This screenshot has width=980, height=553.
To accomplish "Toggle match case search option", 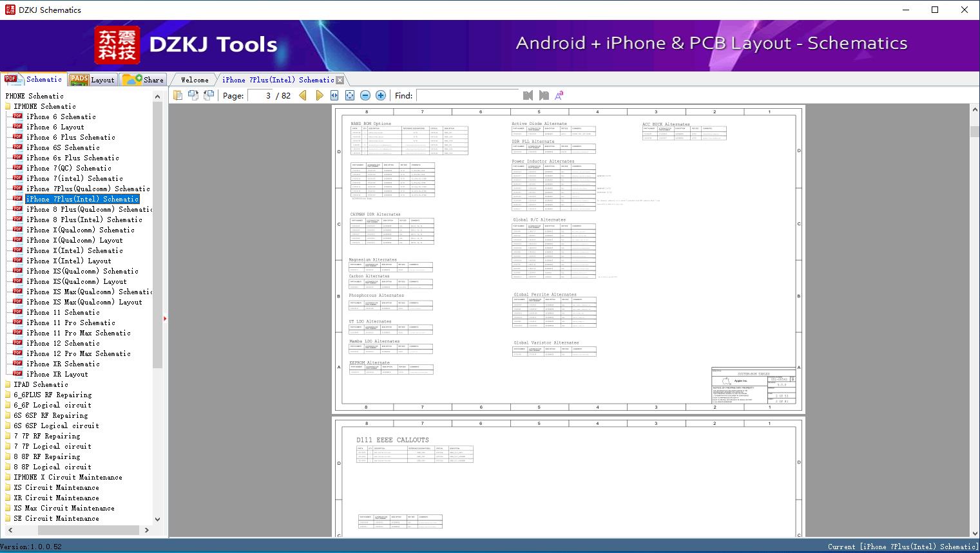I will 559,95.
